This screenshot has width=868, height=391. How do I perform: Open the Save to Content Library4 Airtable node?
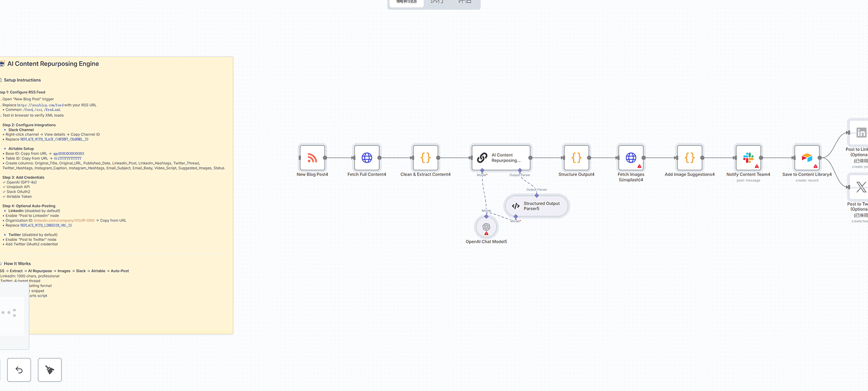(x=807, y=158)
